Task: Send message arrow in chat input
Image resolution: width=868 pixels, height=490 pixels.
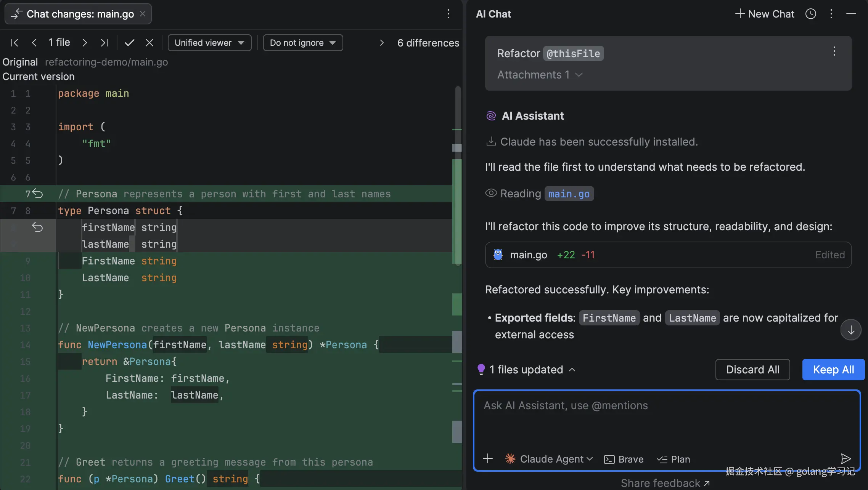Action: [845, 459]
